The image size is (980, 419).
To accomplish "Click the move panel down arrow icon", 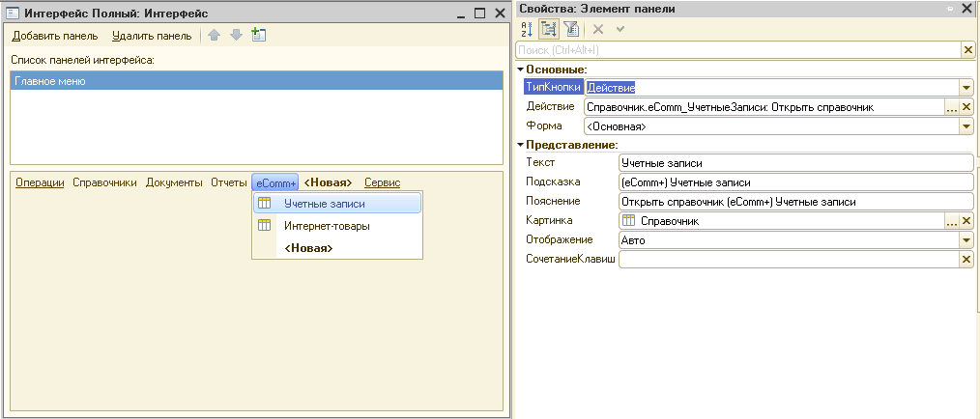I will point(236,36).
